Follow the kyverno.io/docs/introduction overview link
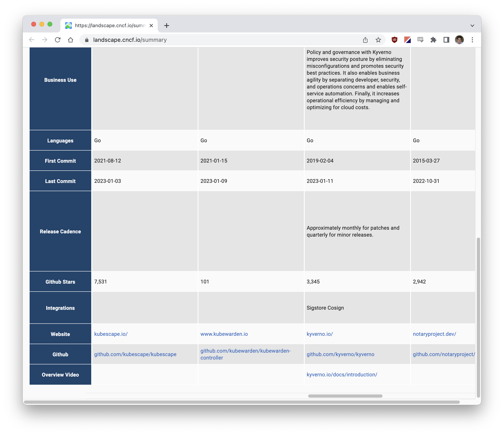The height and width of the screenshot is (435, 504). 342,375
